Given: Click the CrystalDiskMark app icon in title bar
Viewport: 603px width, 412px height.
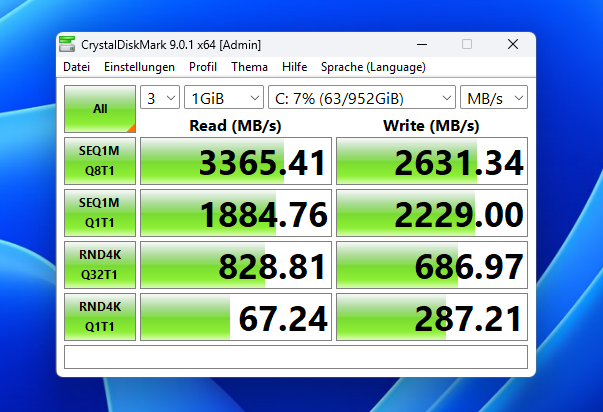Looking at the screenshot, I should pyautogui.click(x=67, y=44).
